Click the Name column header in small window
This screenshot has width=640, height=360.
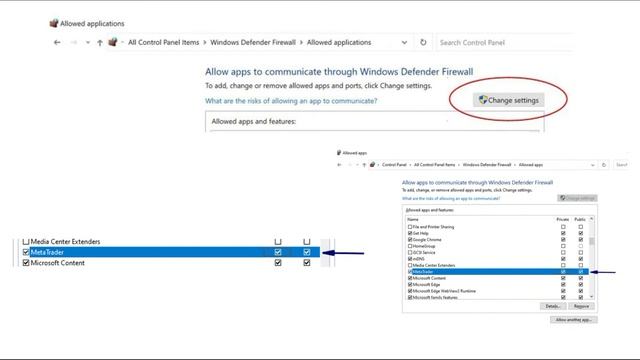413,220
